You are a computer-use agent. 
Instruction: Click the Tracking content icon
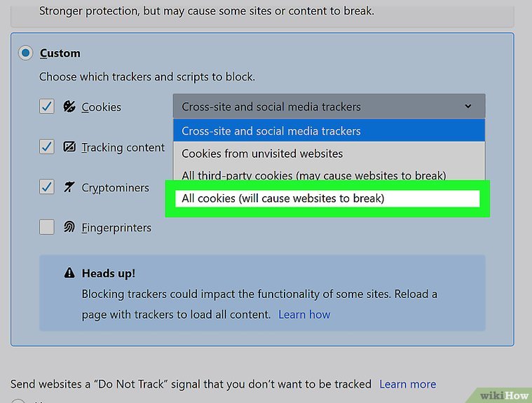click(69, 147)
